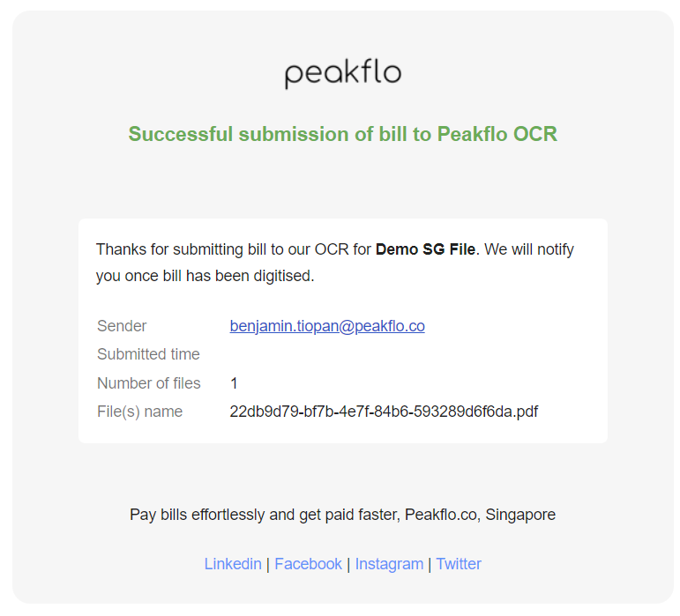Click the bold 'Demo SG File' text

(x=425, y=249)
